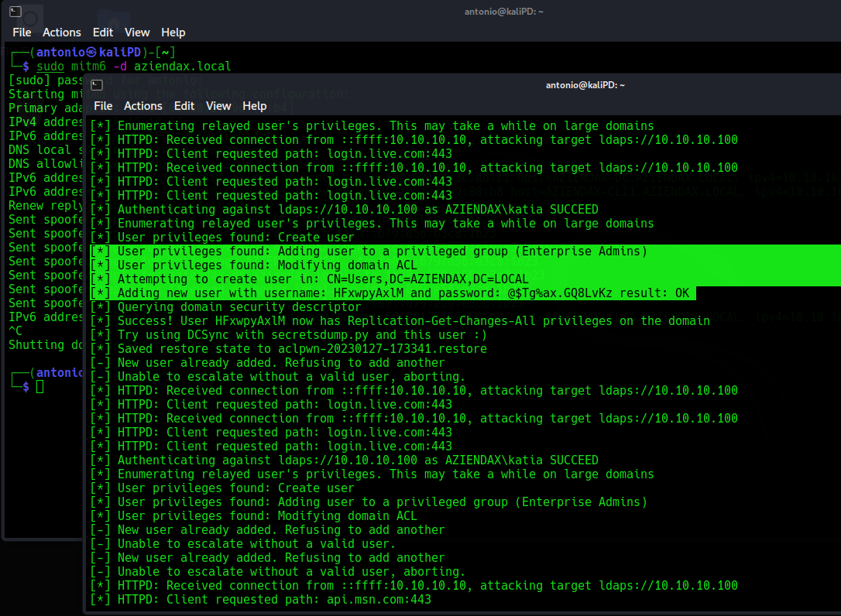Viewport: 841px width, 616px height.
Task: Open Edit menu in back terminal window
Action: (x=103, y=33)
